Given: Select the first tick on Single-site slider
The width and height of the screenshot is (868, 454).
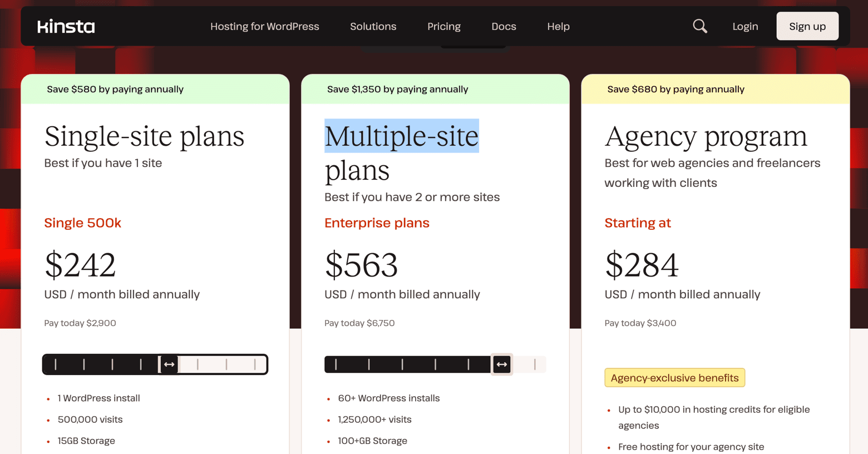Looking at the screenshot, I should pos(56,364).
